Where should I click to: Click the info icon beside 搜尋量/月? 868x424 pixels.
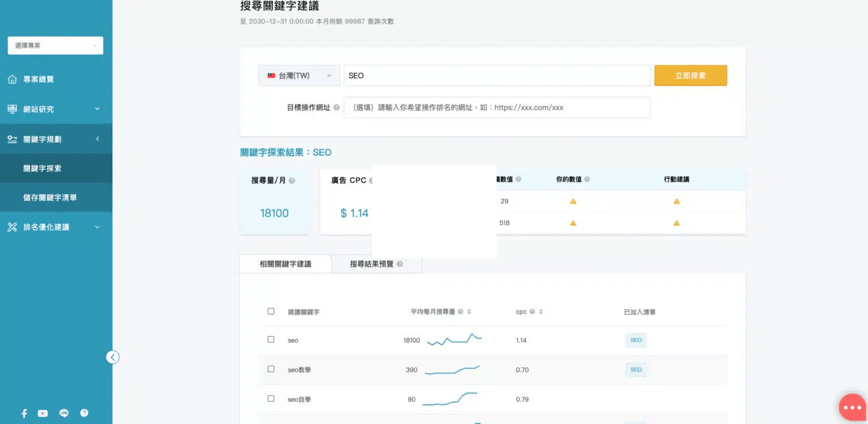[292, 181]
